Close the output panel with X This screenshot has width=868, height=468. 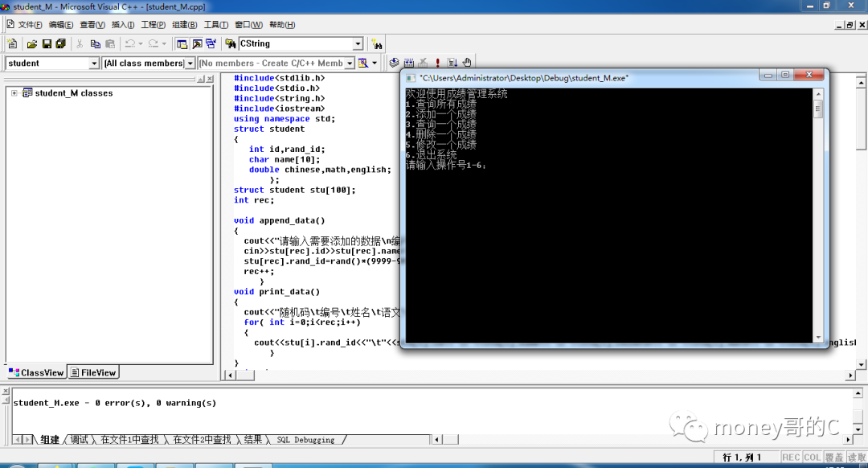6,392
